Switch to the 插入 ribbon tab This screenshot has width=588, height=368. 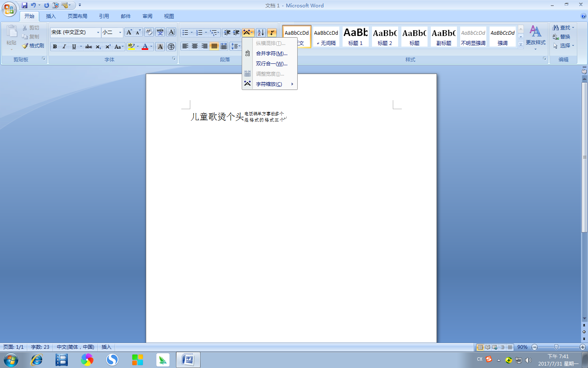pos(51,16)
